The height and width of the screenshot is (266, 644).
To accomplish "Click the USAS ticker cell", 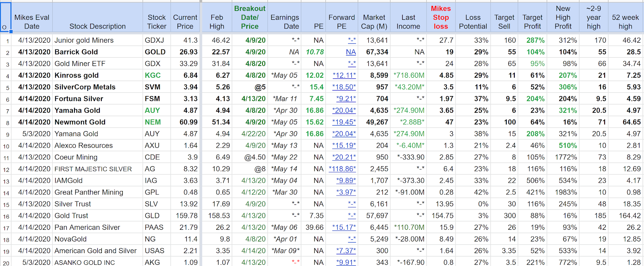I will pos(157,250).
